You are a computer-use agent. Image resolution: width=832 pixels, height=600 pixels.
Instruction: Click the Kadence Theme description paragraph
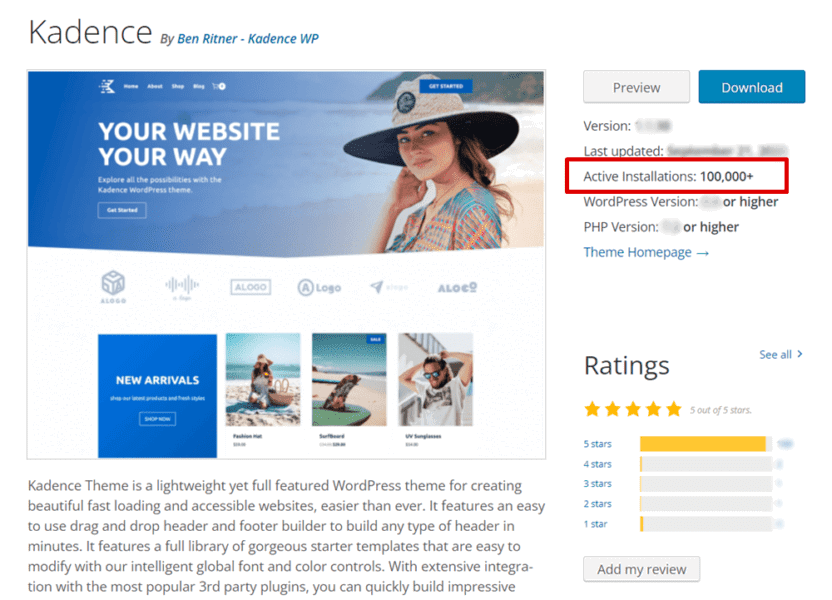(x=287, y=536)
